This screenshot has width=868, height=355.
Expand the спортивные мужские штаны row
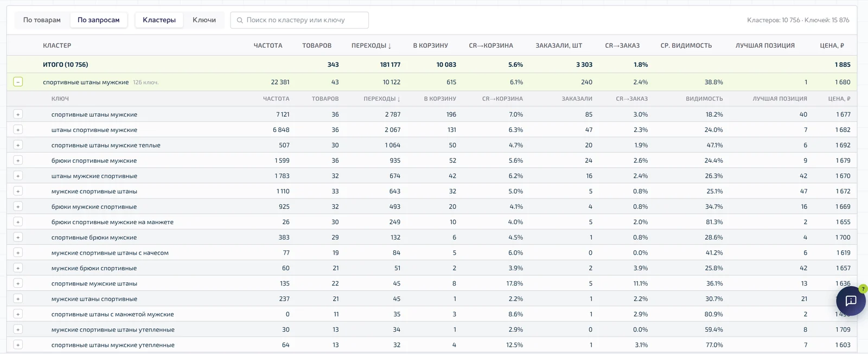tap(18, 283)
